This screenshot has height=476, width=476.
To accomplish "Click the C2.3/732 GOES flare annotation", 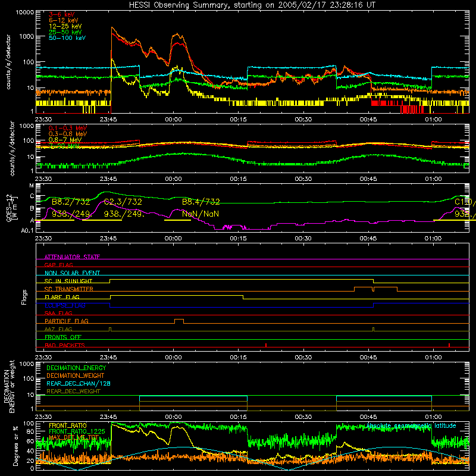I will (123, 202).
